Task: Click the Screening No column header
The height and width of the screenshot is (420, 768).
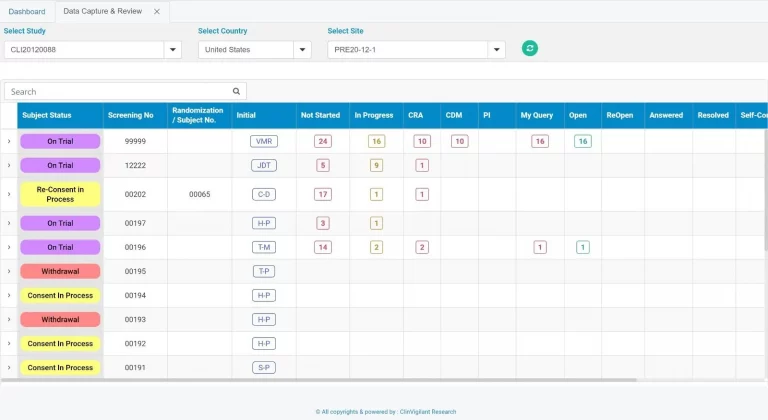Action: [131, 115]
